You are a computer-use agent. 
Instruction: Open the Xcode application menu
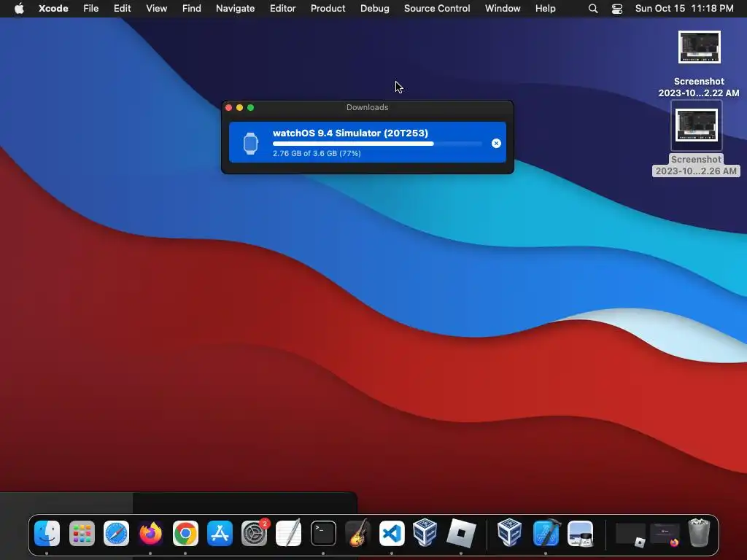(x=53, y=9)
